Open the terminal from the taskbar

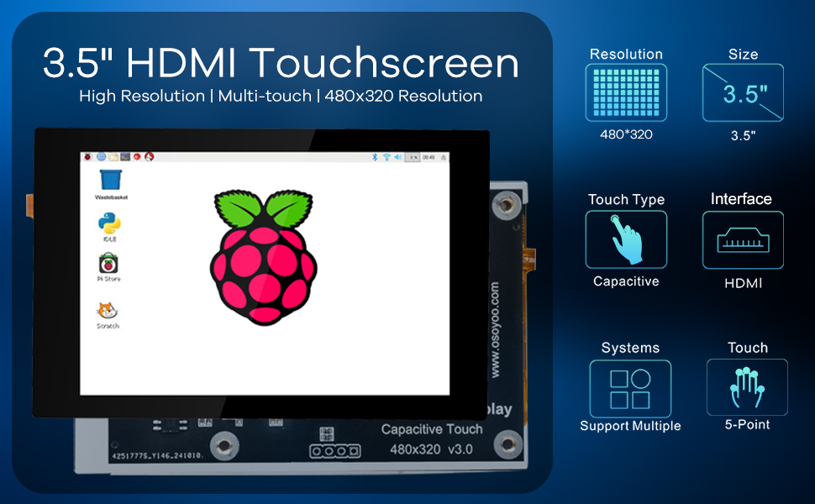point(125,156)
